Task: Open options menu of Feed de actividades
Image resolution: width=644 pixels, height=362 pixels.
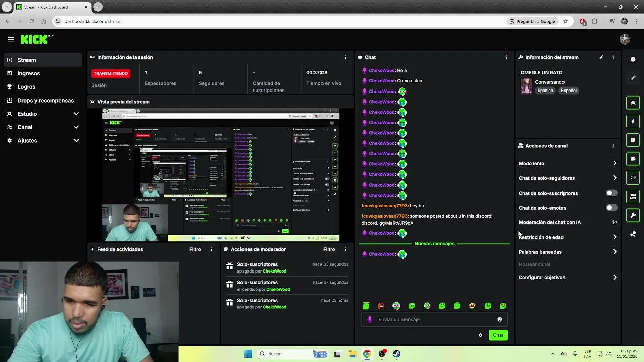Action: pos(211,249)
